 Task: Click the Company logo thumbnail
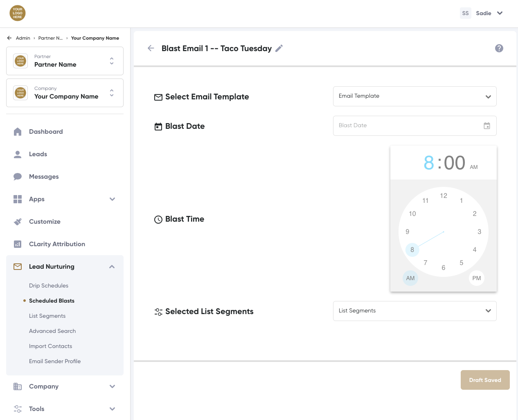(20, 93)
